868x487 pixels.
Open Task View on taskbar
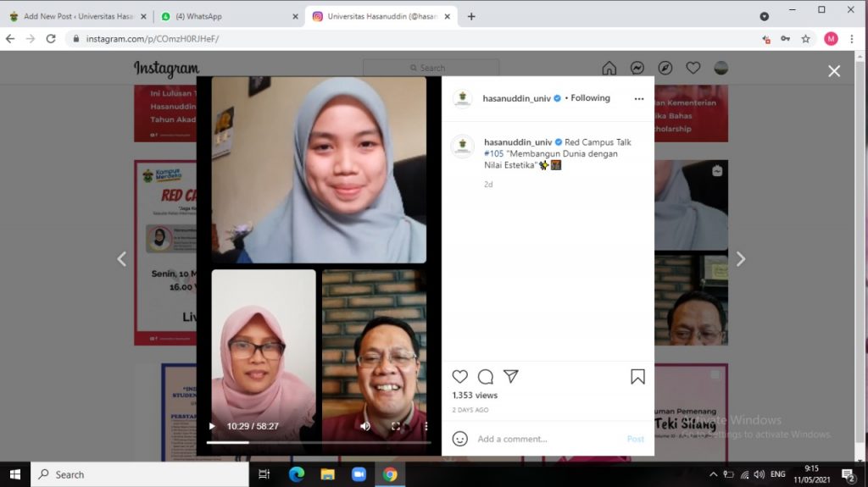(x=264, y=474)
